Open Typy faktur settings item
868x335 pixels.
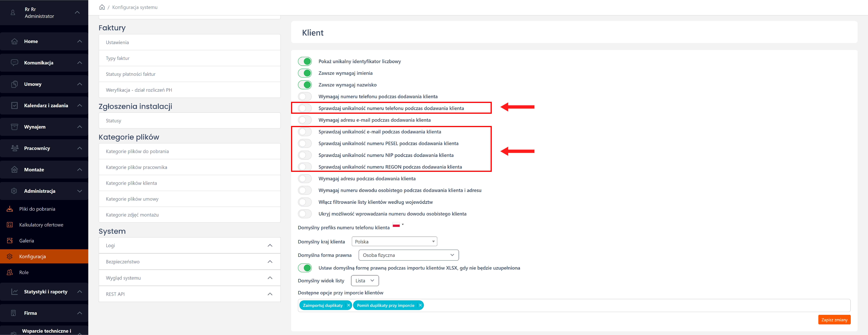(118, 58)
